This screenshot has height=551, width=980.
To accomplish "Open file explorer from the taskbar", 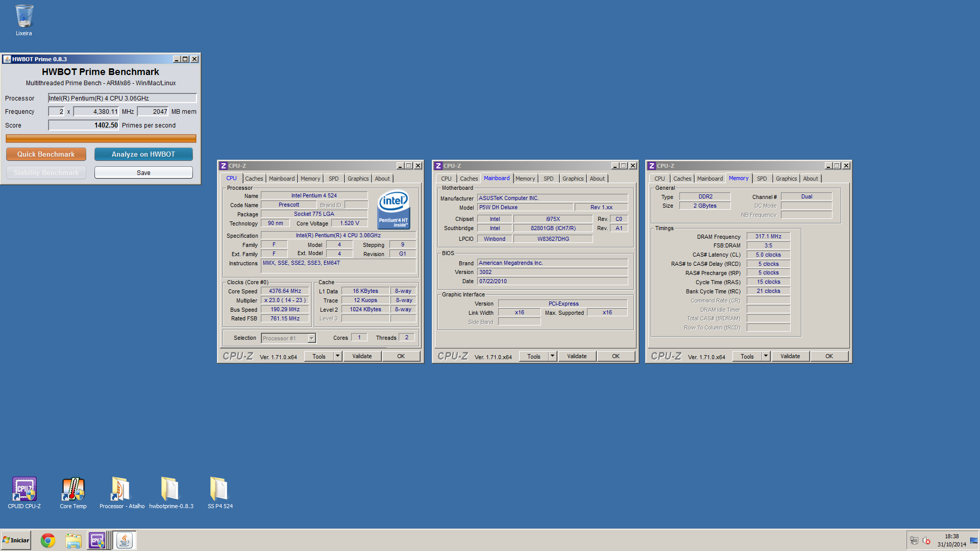I will (x=73, y=540).
